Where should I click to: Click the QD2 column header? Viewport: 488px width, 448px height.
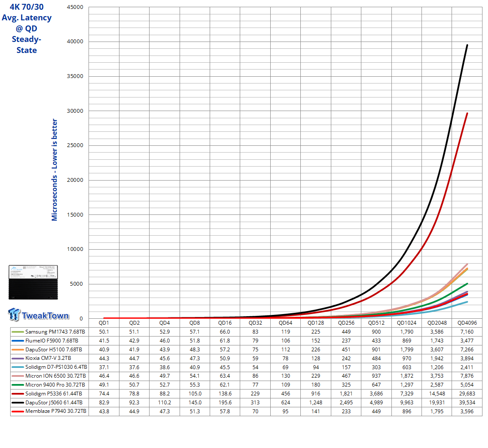[134, 323]
